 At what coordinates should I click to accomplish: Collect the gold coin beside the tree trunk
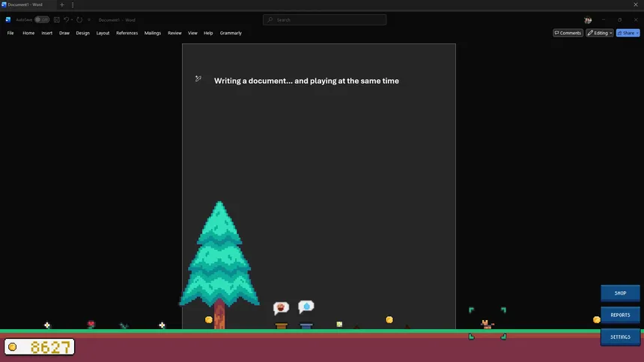tap(209, 319)
